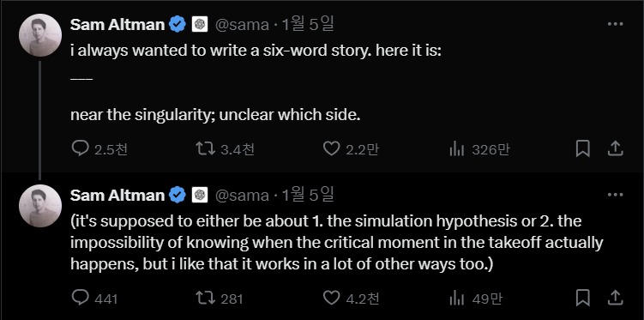The height and width of the screenshot is (320, 644).
Task: Click the OpenAI affiliation badge on first tweet
Action: click(200, 25)
